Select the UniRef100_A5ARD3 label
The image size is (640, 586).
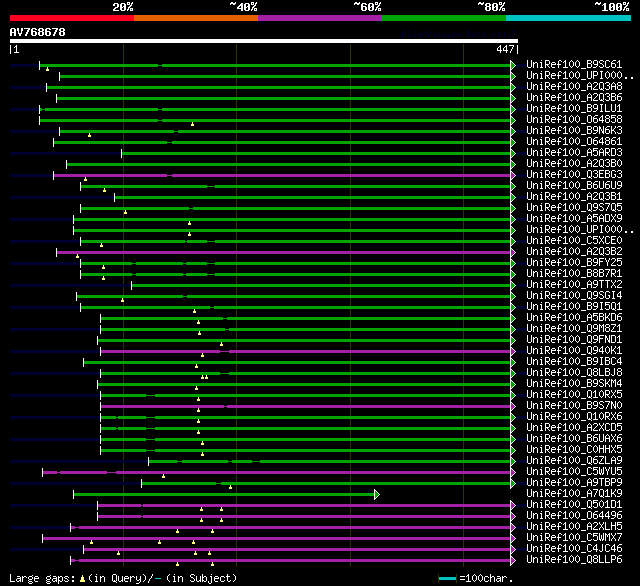(574, 153)
